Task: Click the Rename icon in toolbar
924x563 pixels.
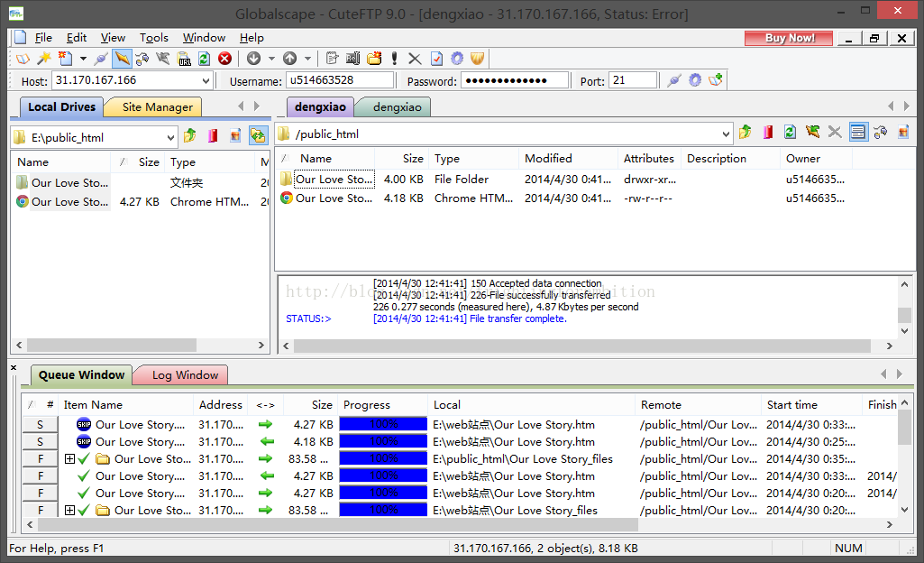Action: point(353,59)
